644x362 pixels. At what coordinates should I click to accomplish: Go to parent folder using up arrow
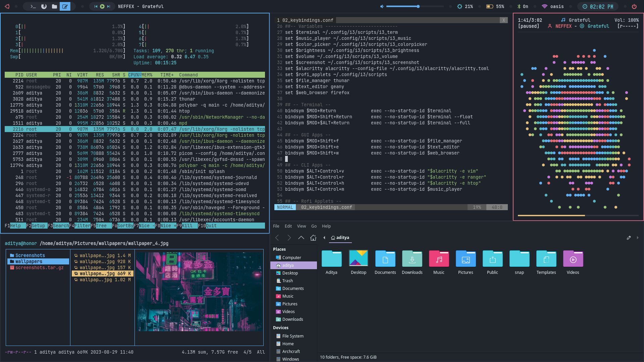[x=301, y=238]
